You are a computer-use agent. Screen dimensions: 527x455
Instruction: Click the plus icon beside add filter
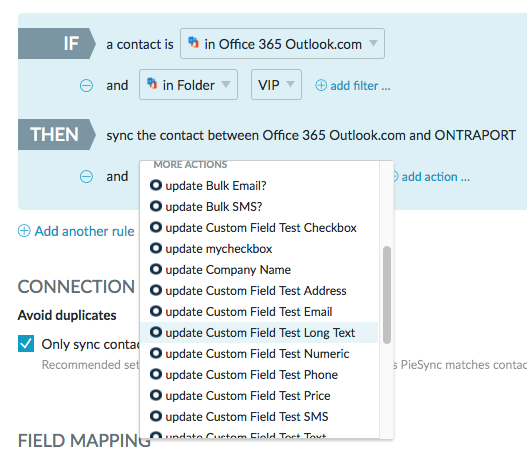point(321,85)
